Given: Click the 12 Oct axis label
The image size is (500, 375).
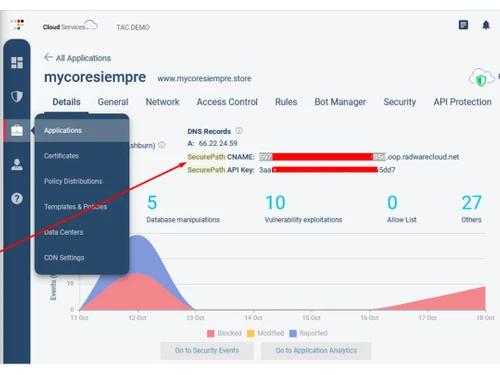Looking at the screenshot, I should (137, 318).
